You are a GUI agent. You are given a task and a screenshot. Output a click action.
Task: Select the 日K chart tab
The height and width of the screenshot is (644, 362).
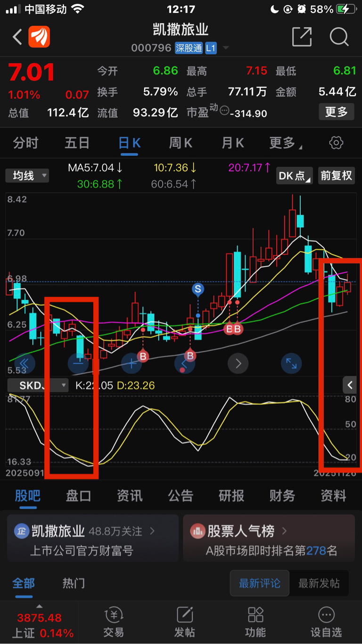click(x=129, y=143)
